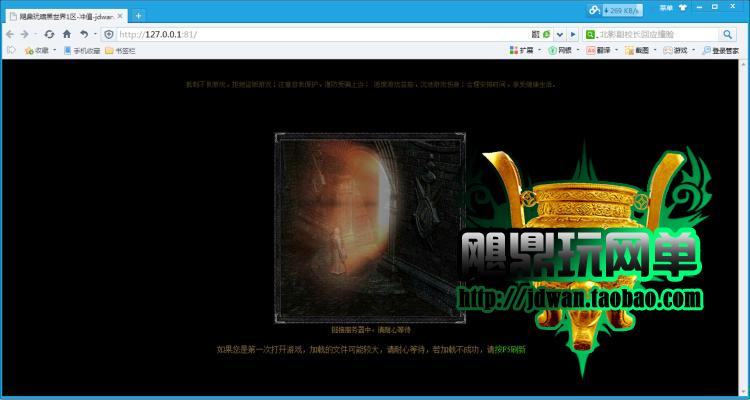Open the 网银 online banking dropdown
Image resolution: width=750 pixels, height=400 pixels.
tap(563, 50)
